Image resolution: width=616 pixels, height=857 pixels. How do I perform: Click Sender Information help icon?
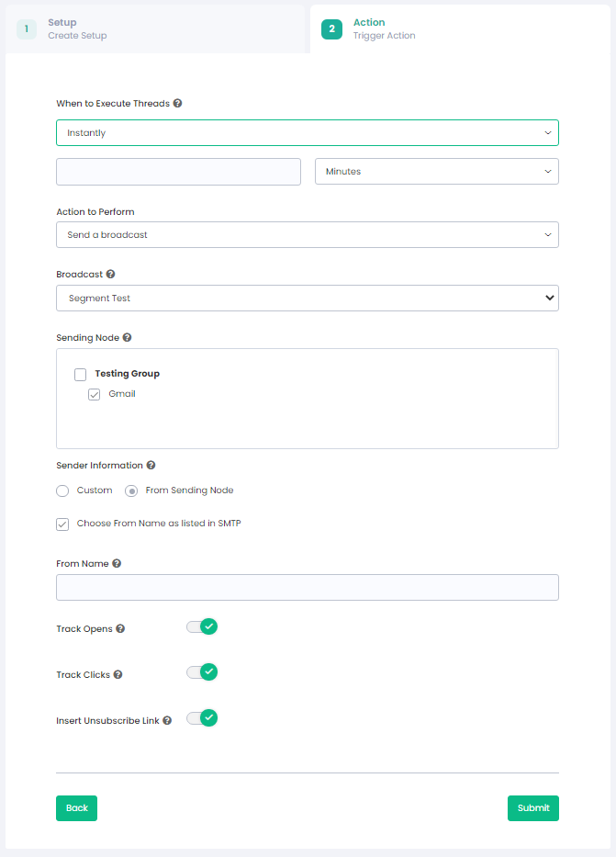(151, 466)
